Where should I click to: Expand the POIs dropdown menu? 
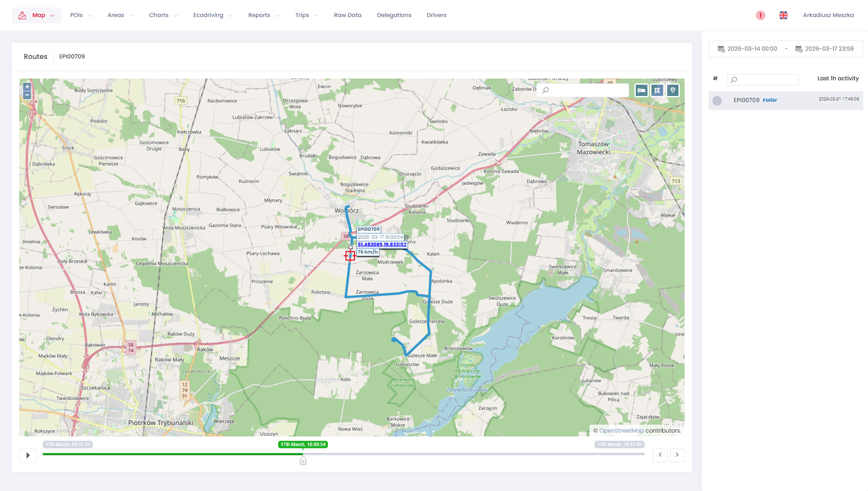(81, 15)
